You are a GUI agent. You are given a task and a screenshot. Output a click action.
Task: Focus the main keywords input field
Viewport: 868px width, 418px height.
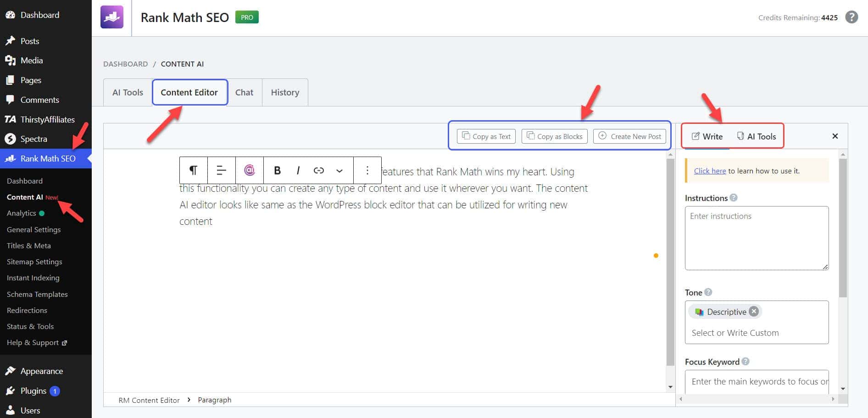[x=757, y=382]
